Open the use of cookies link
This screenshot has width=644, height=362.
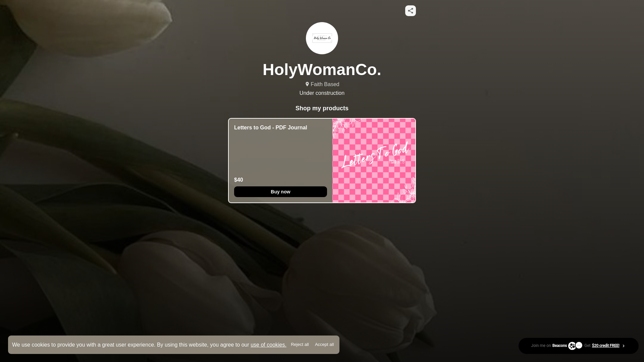tap(268, 345)
